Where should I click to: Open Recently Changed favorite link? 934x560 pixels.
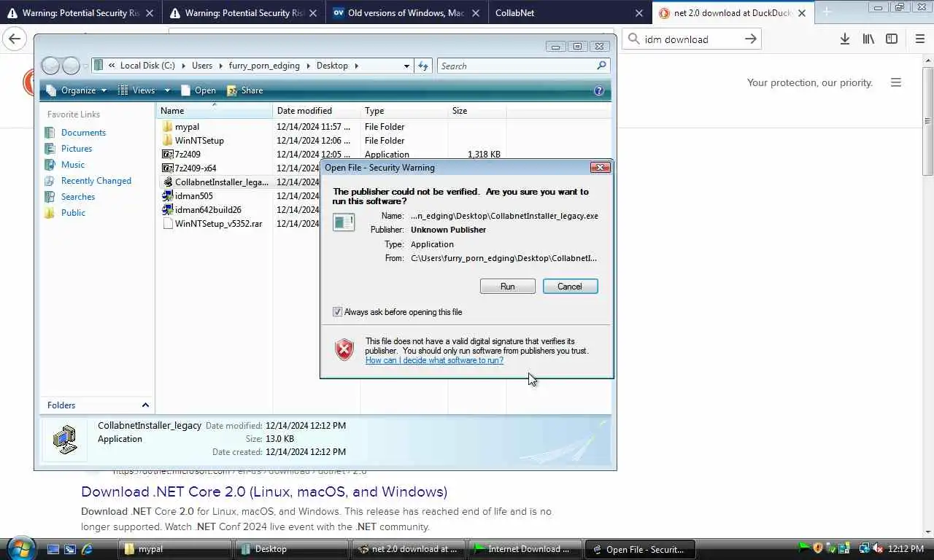click(x=96, y=181)
